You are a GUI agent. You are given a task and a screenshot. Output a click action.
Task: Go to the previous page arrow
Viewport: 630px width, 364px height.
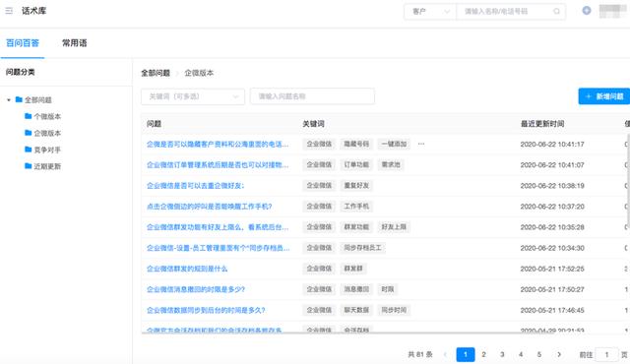445,354
